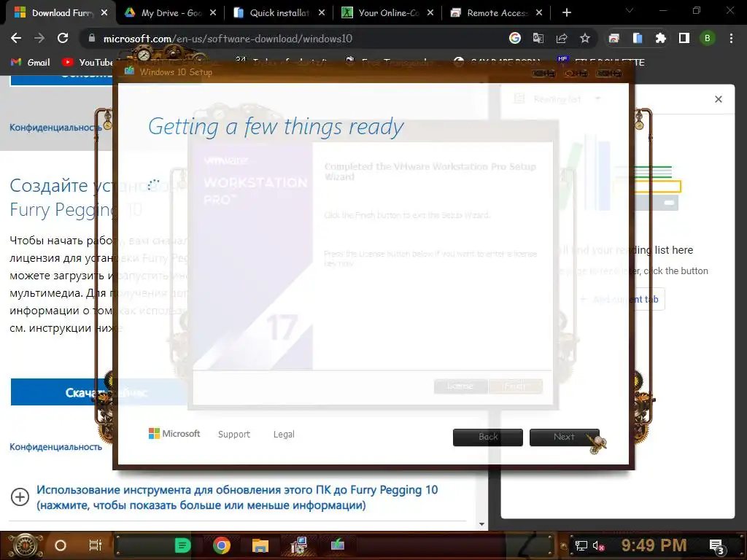Open a new browser tab
This screenshot has width=747, height=560.
pyautogui.click(x=566, y=13)
